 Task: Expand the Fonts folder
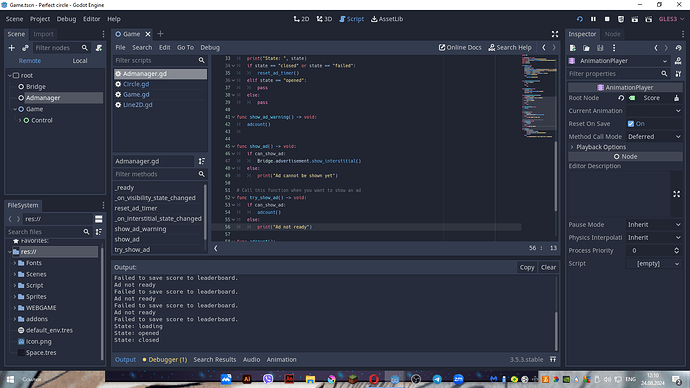click(x=15, y=263)
